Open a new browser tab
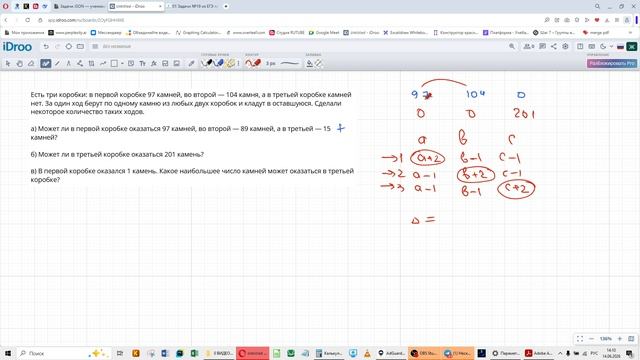This screenshot has height=360, width=640. tap(226, 7)
